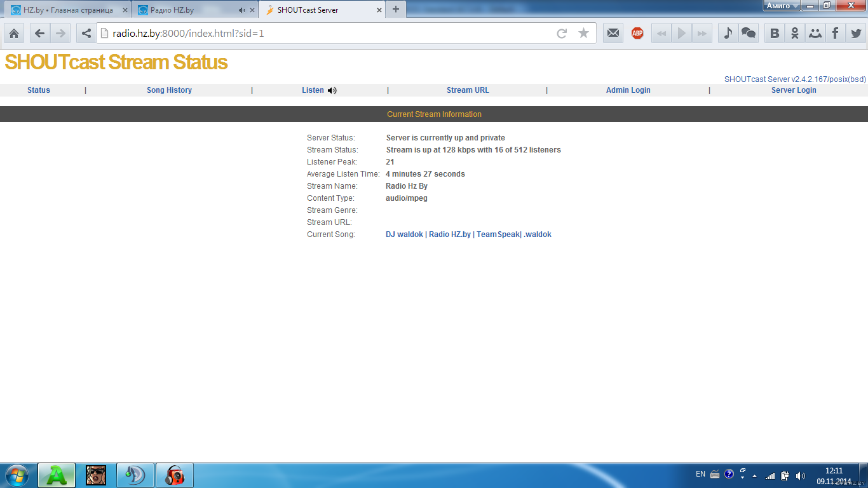Open music note toolbar button
This screenshot has width=868, height=488.
pyautogui.click(x=728, y=34)
